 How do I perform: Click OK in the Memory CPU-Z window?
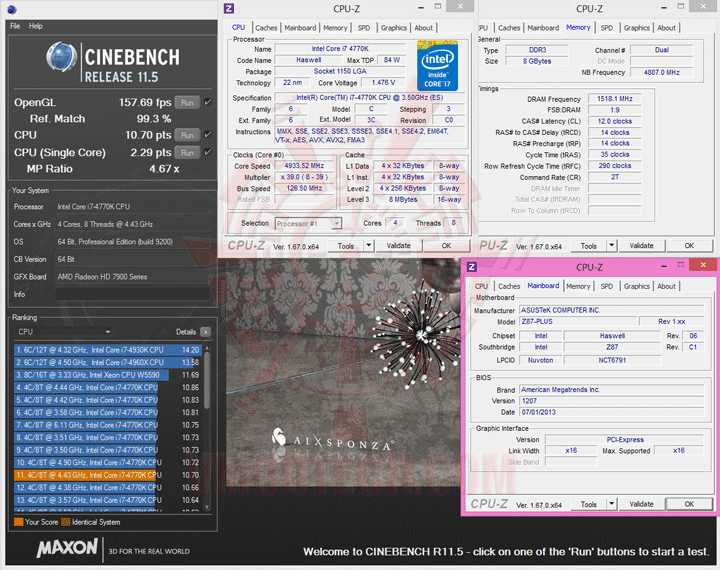[x=689, y=246]
